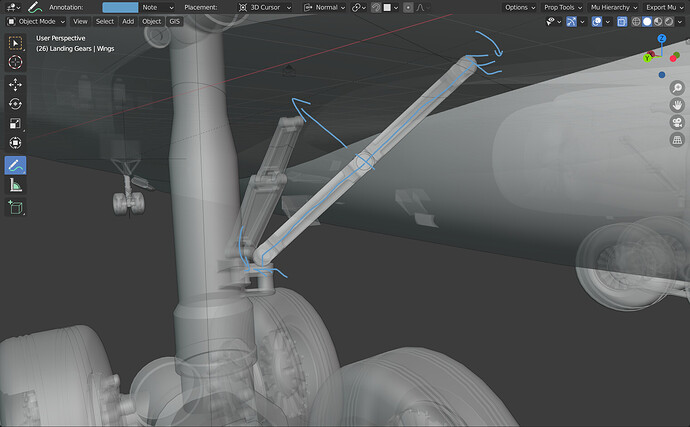
Task: Switch to solid shading
Action: point(647,21)
